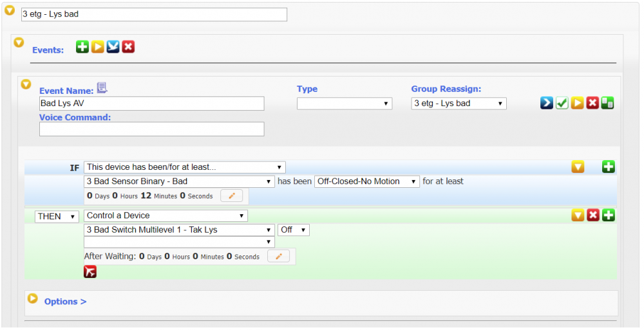Viewport: 644px width, 330px height.
Task: Click the green add event icon
Action: tap(82, 47)
